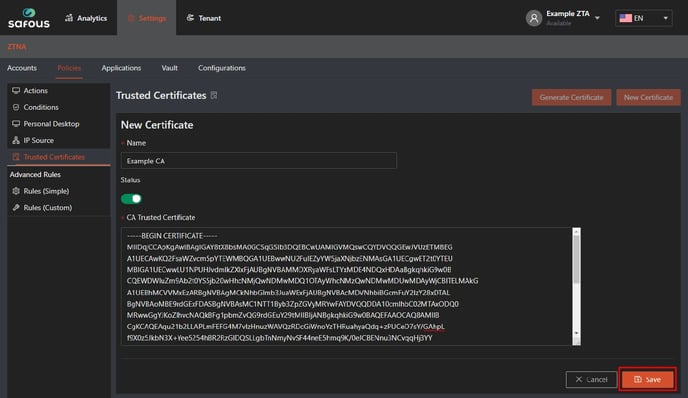The width and height of the screenshot is (688, 398).
Task: Click the textarea scroll-up arrow
Action: 576,231
